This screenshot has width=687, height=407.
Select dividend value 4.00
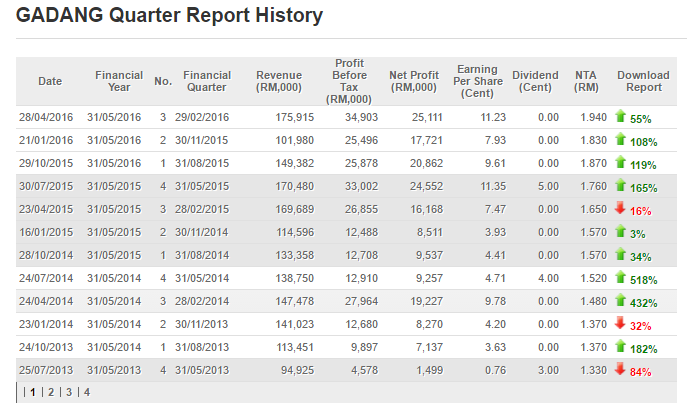coord(548,278)
